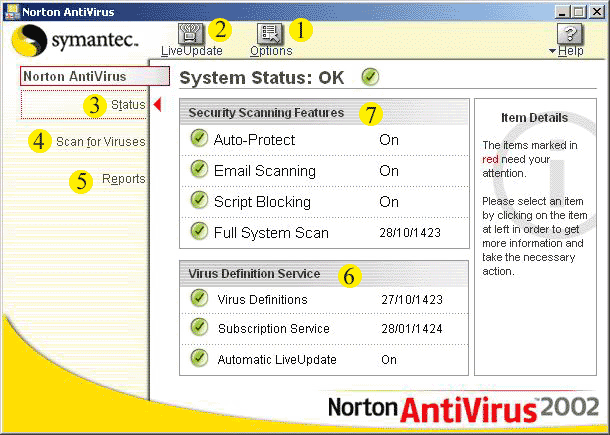Click the Virus Definitions green check icon
Screen dimensions: 610x435
tap(199, 298)
